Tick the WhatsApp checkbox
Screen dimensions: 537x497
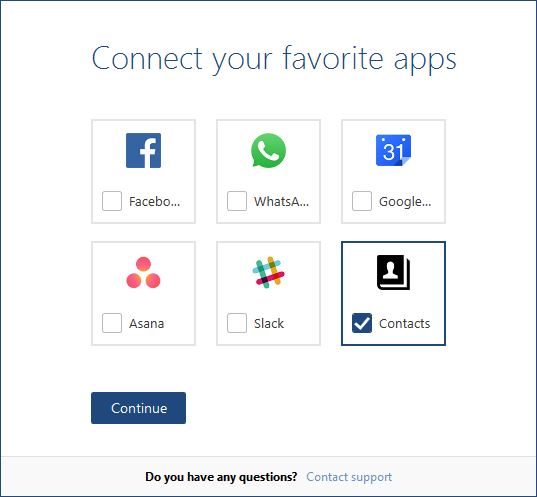coord(237,201)
